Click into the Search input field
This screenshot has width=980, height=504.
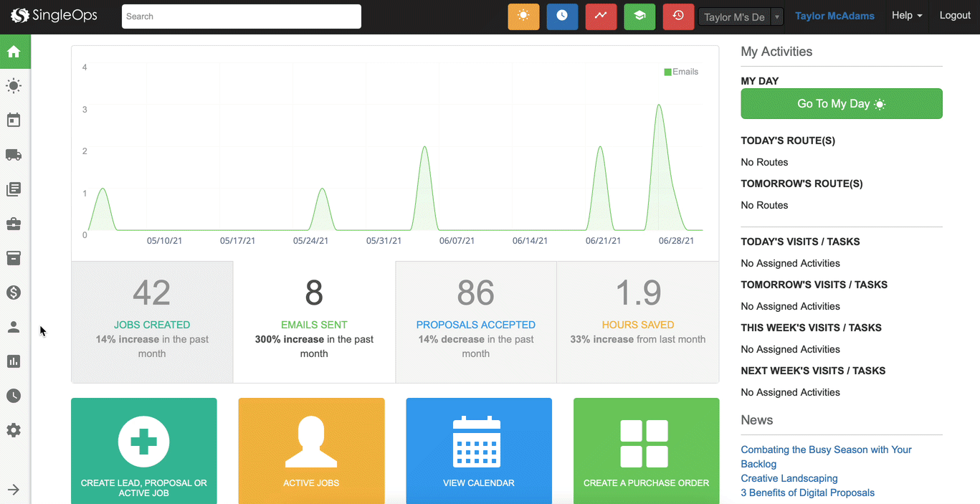click(242, 16)
